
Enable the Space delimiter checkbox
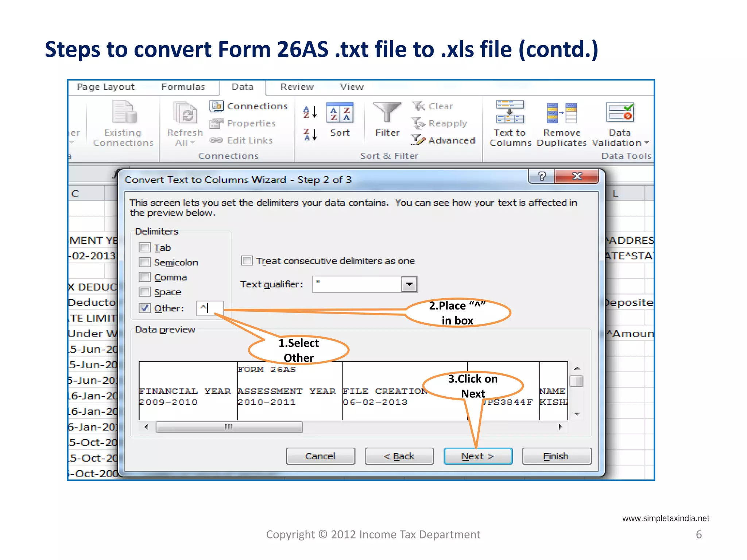click(145, 292)
